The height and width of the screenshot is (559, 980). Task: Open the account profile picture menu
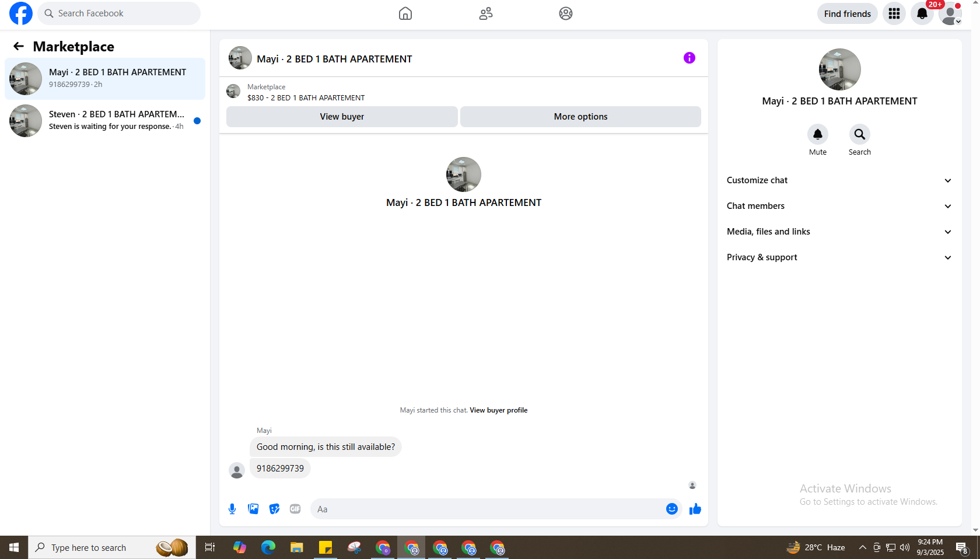coord(950,13)
